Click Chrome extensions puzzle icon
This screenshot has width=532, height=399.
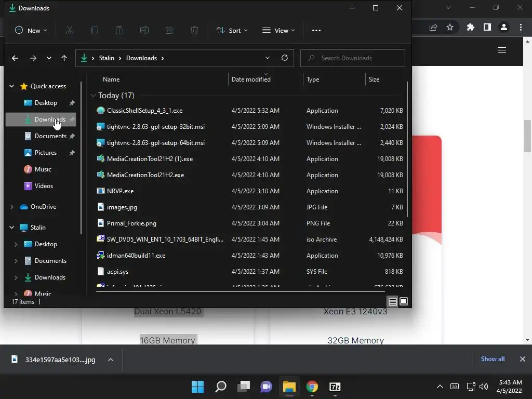tap(470, 27)
